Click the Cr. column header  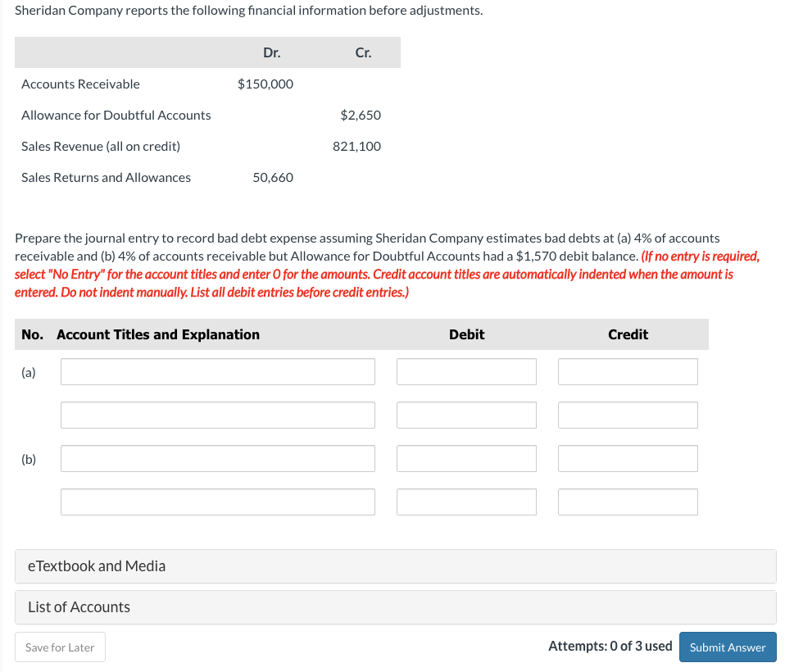point(364,52)
